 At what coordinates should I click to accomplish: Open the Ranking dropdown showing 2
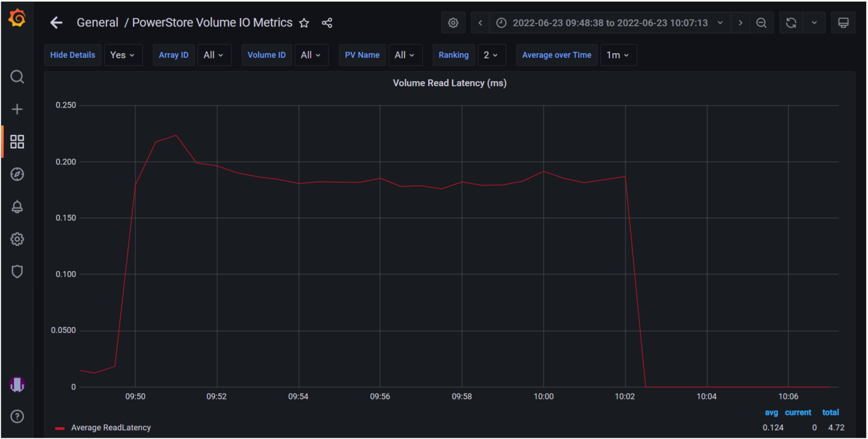point(491,55)
